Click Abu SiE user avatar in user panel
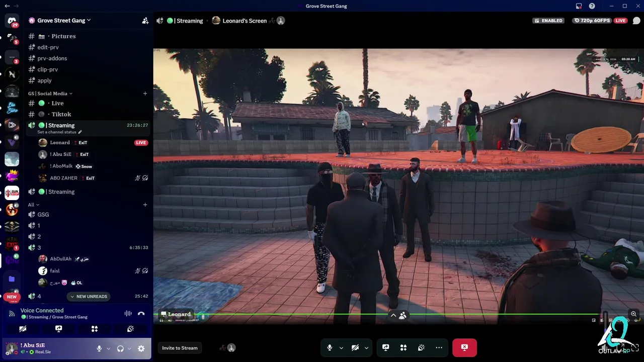Screen dimensions: 644x362 click(x=12, y=348)
